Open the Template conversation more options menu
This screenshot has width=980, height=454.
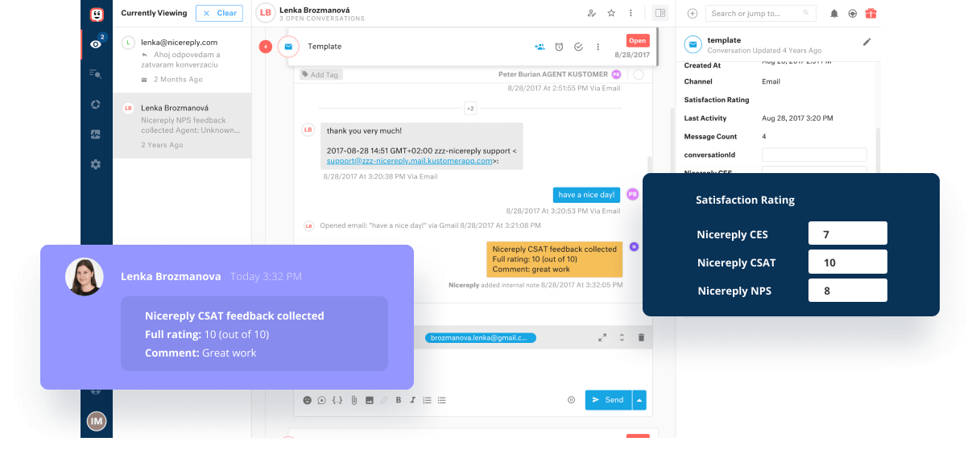click(598, 47)
